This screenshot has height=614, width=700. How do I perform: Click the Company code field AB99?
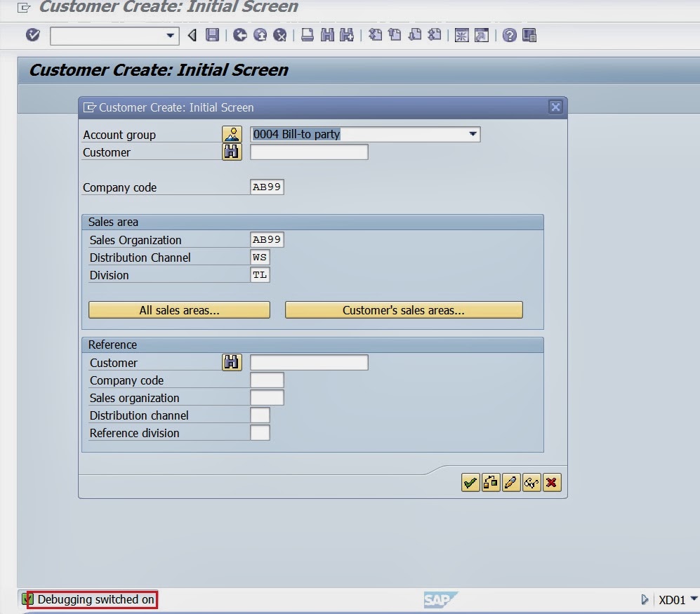(x=267, y=187)
